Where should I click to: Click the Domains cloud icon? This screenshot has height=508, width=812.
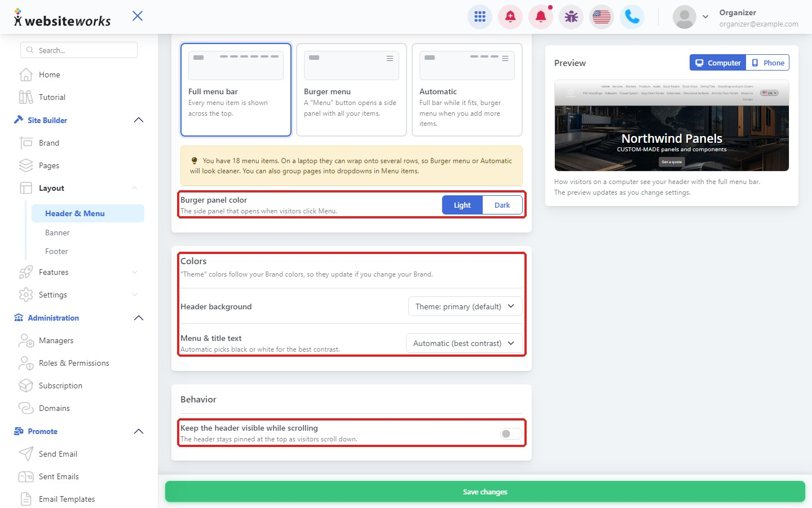click(26, 408)
